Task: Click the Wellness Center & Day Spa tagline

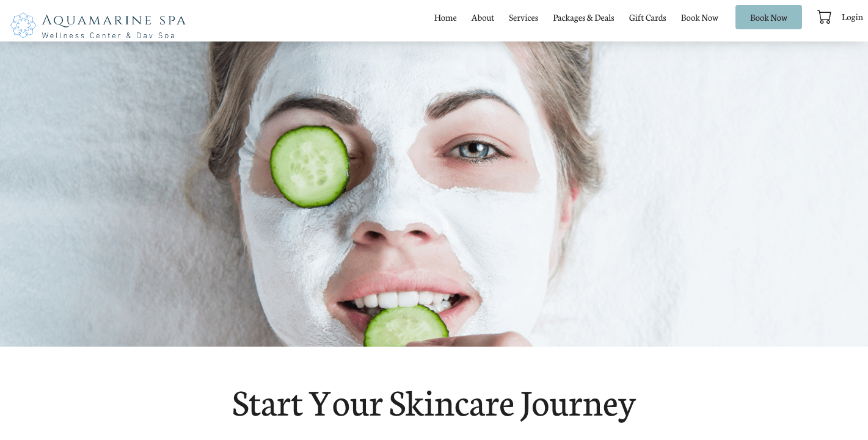Action: click(x=108, y=35)
